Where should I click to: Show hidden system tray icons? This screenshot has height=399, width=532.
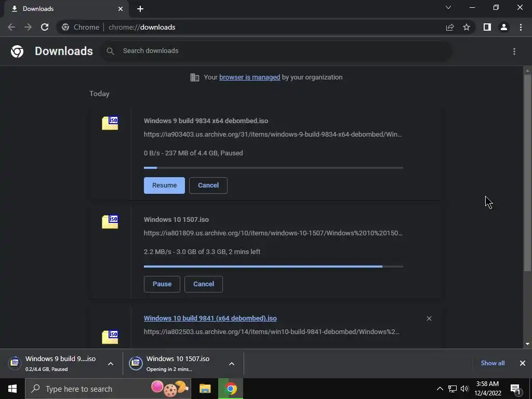tap(440, 389)
